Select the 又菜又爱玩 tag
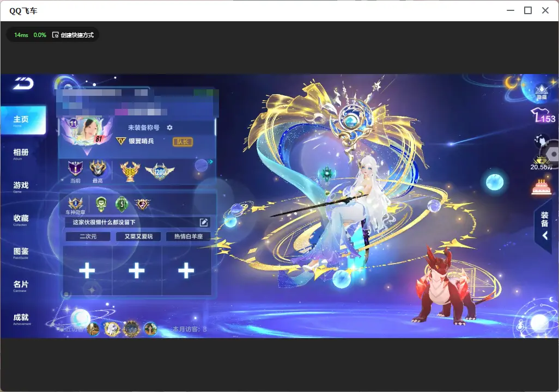 138,237
